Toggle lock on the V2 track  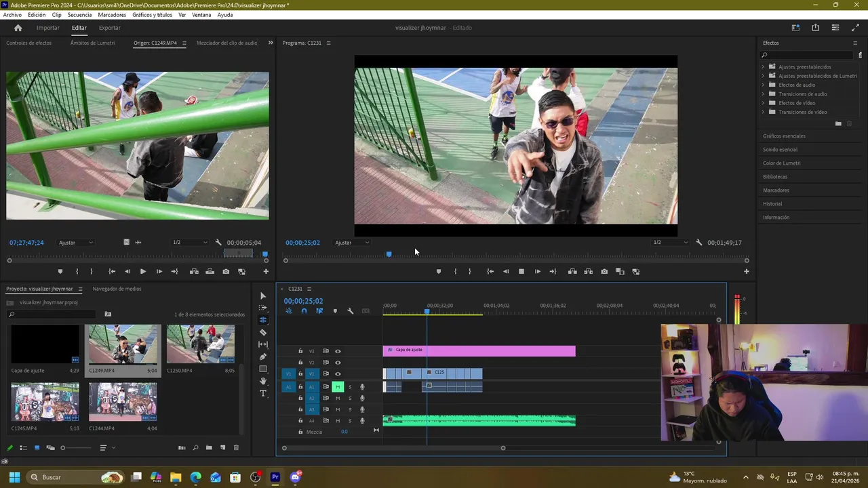(x=300, y=363)
